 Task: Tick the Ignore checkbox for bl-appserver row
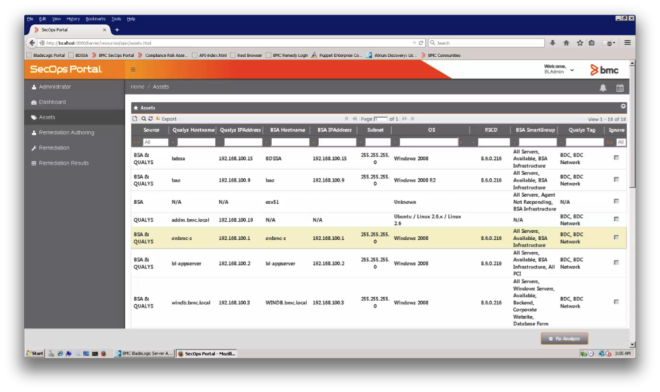click(616, 263)
